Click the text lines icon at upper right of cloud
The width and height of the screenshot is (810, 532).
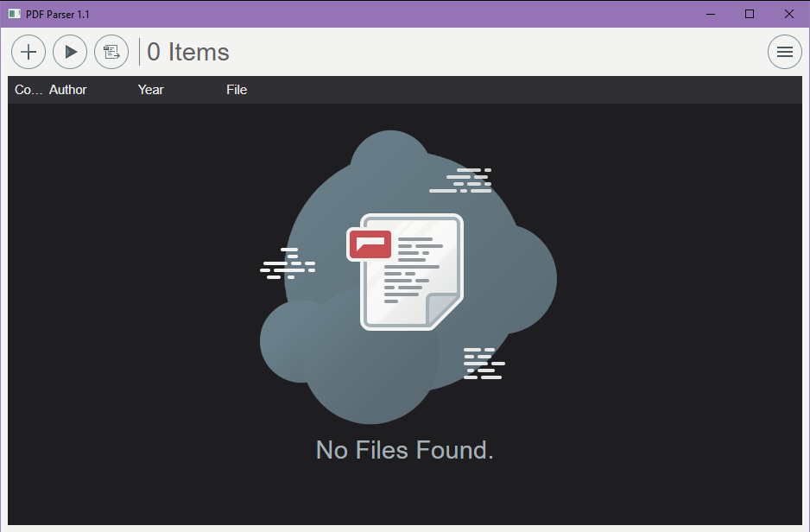[462, 180]
